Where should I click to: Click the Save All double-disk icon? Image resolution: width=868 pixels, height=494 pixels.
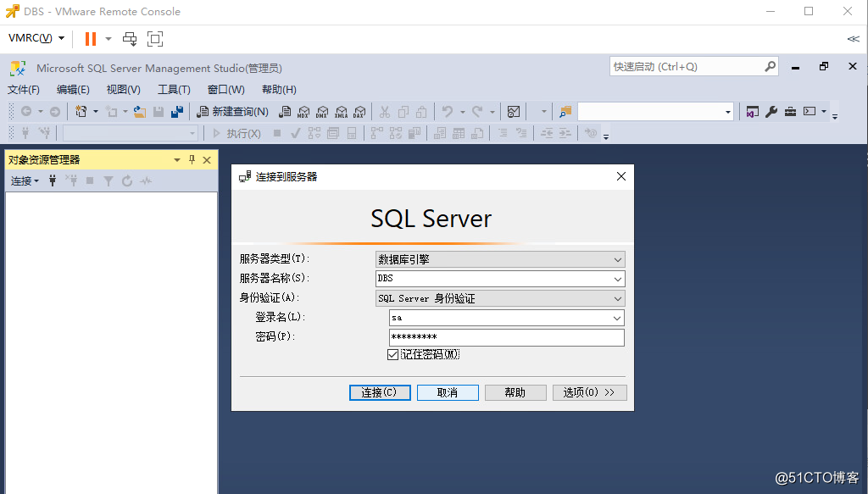[x=177, y=112]
